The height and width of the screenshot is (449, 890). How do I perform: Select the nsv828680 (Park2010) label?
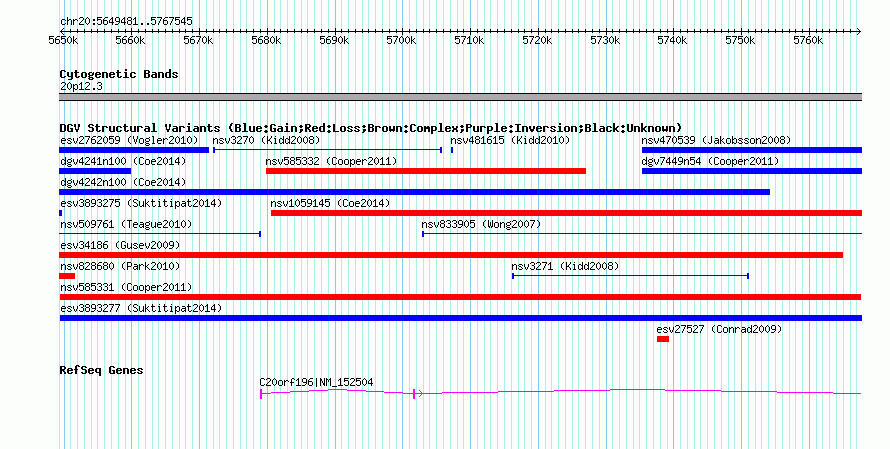click(120, 266)
